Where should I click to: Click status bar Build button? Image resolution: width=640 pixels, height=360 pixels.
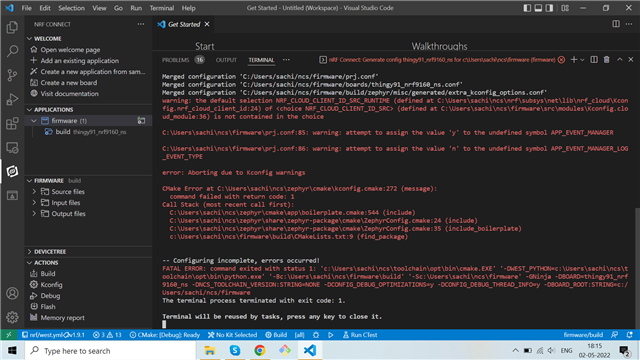[276, 335]
